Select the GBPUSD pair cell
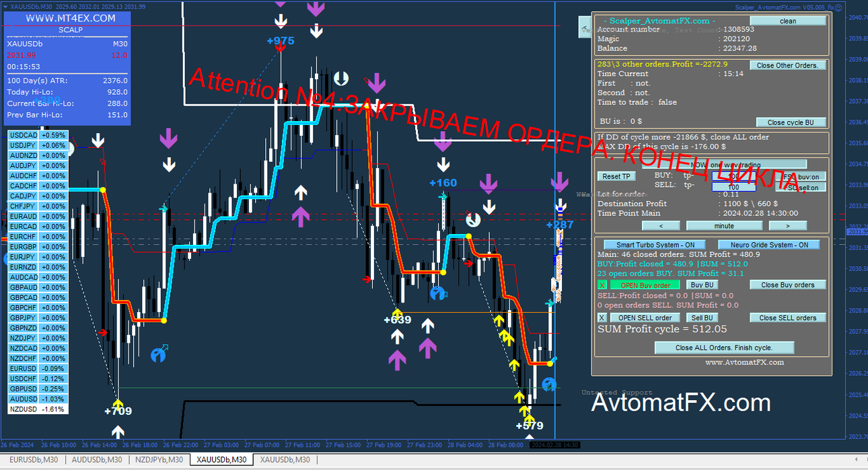The height and width of the screenshot is (470, 868). pyautogui.click(x=23, y=389)
